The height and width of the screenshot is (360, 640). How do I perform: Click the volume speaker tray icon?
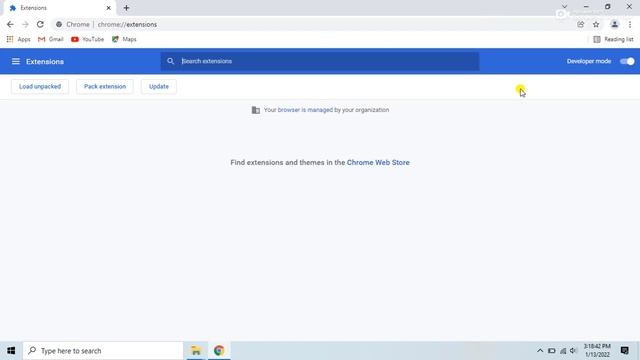573,351
